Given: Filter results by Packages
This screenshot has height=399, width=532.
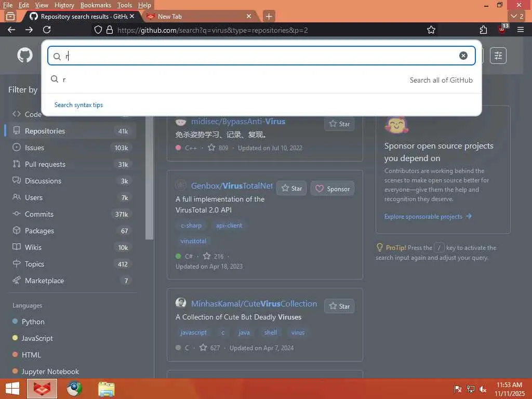Looking at the screenshot, I should click(x=71, y=231).
